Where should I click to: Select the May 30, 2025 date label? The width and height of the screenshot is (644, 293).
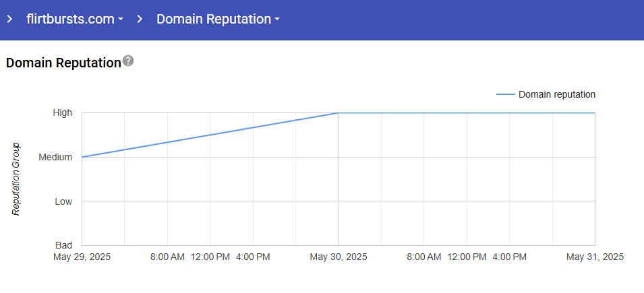click(339, 257)
